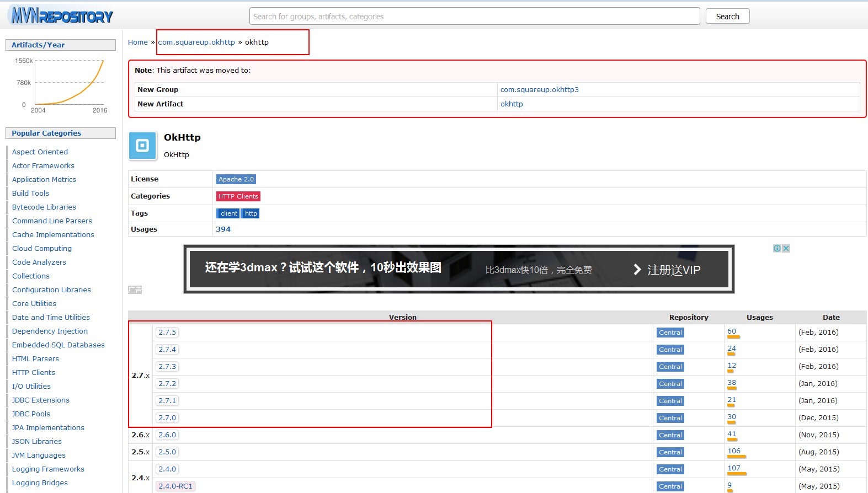Click the OkHttp artifact icon
This screenshot has width=868, height=493.
(142, 146)
